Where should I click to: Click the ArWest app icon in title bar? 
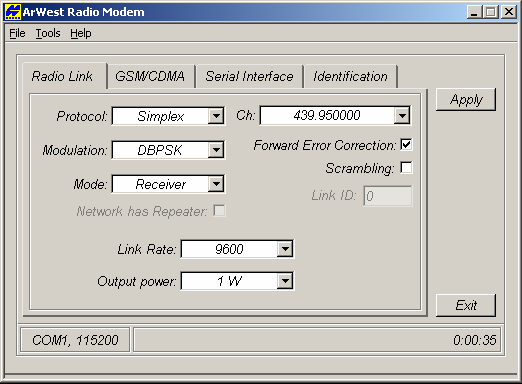(x=13, y=12)
